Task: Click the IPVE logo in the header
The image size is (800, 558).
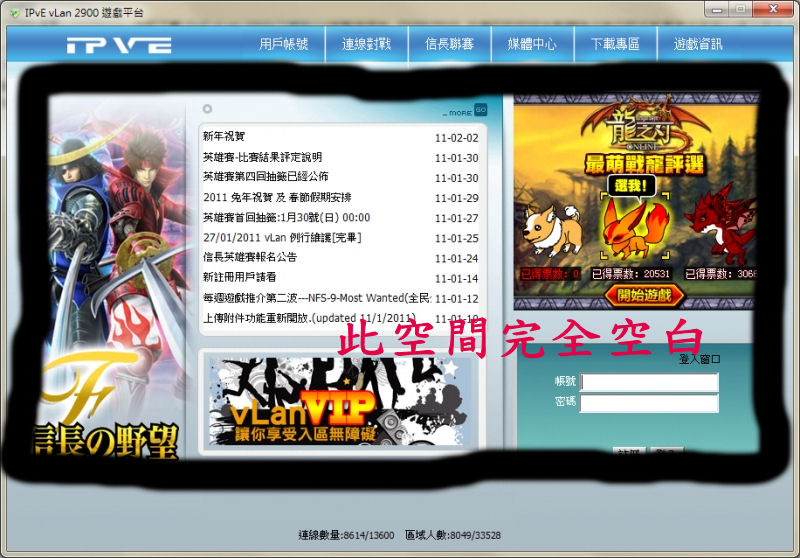Action: [x=119, y=45]
